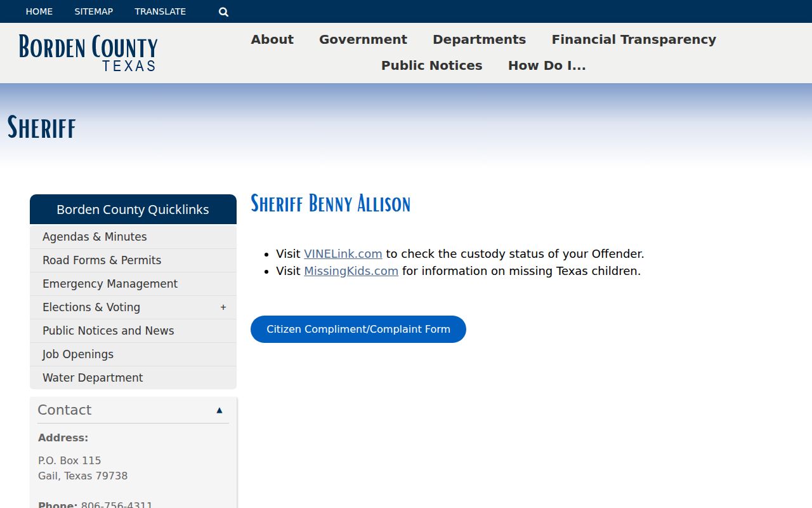Viewport: 812px width, 508px height.
Task: Click the Address: label
Action: point(63,438)
